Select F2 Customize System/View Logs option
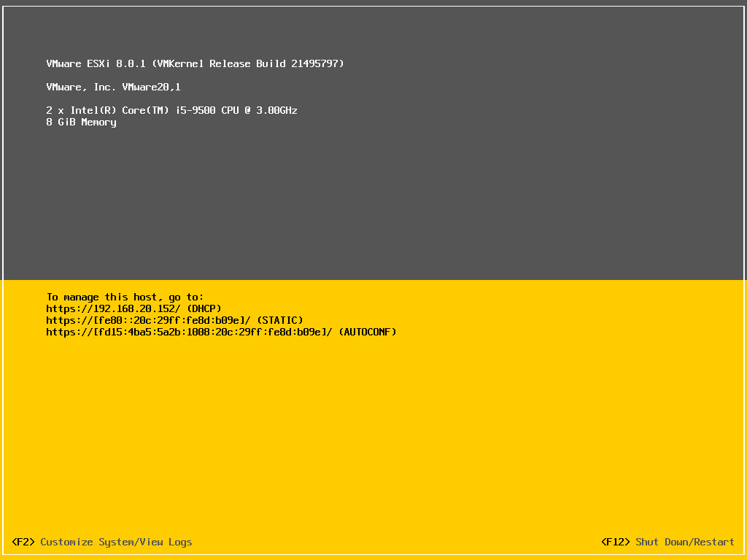The height and width of the screenshot is (560, 747). pos(102,542)
